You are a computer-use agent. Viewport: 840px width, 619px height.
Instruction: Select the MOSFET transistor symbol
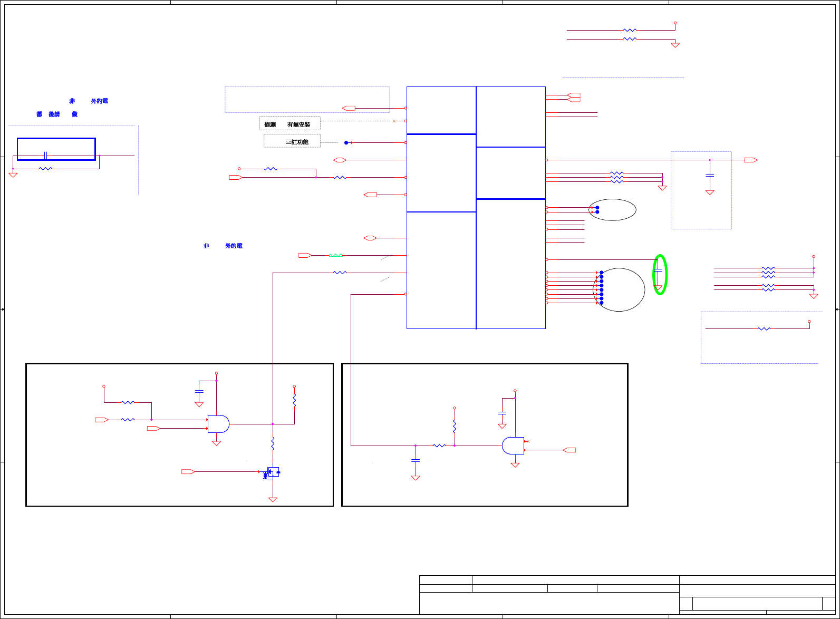pos(273,472)
